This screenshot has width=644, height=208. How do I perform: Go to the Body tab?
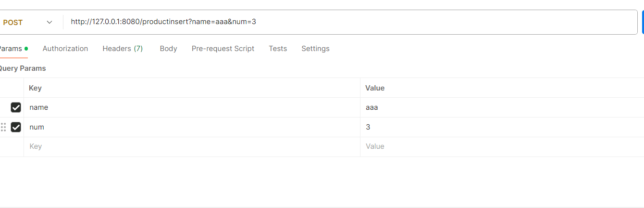pyautogui.click(x=168, y=49)
